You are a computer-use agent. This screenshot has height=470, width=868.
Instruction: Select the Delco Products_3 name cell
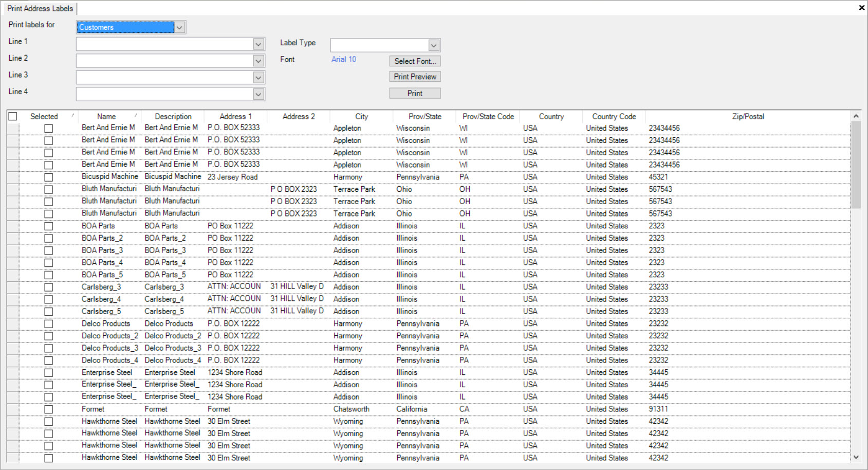click(110, 348)
